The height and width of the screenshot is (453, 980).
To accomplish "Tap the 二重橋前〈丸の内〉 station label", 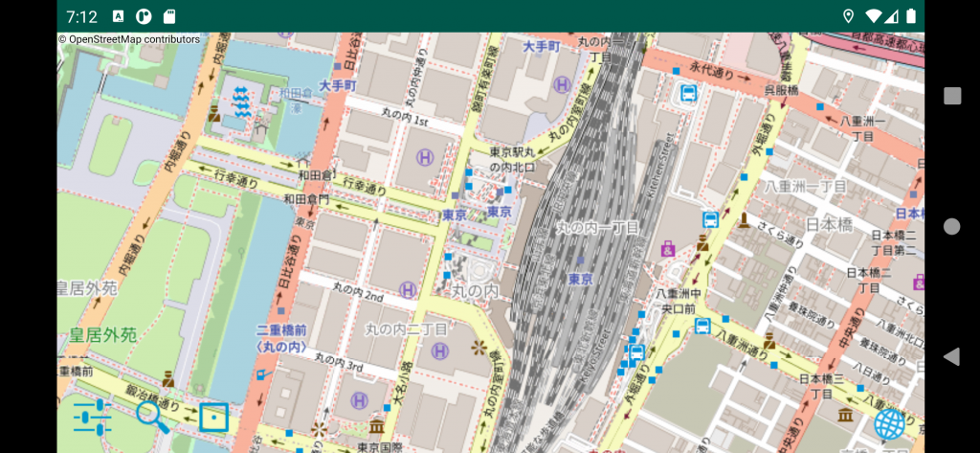I will point(280,338).
